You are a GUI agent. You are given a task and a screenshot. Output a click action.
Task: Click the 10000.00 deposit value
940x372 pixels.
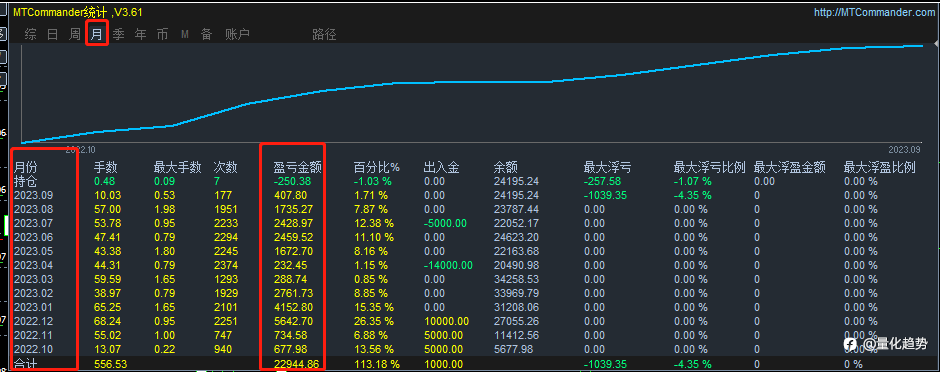(446, 321)
